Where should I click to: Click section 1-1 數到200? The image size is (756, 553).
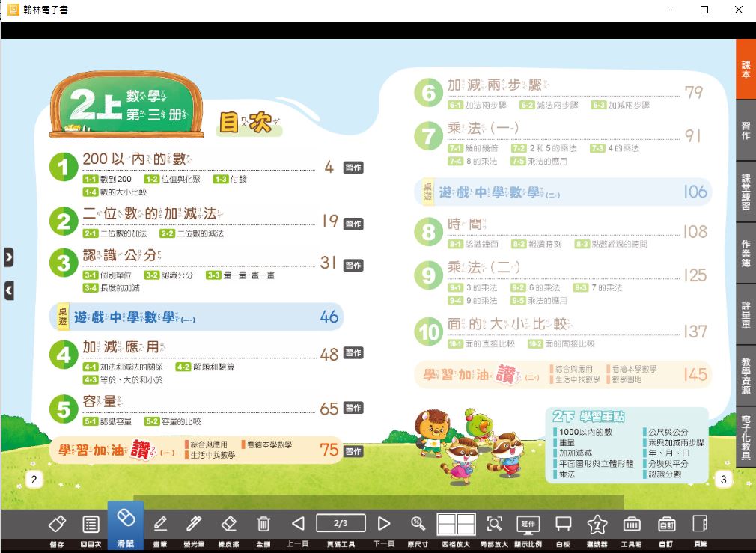(107, 179)
